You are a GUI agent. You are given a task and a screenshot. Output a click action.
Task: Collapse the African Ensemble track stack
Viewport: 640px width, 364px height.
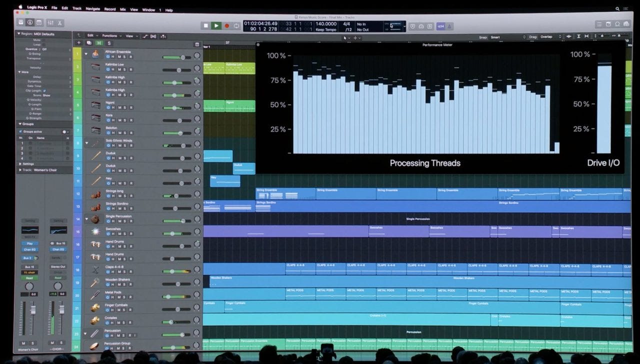[86, 53]
